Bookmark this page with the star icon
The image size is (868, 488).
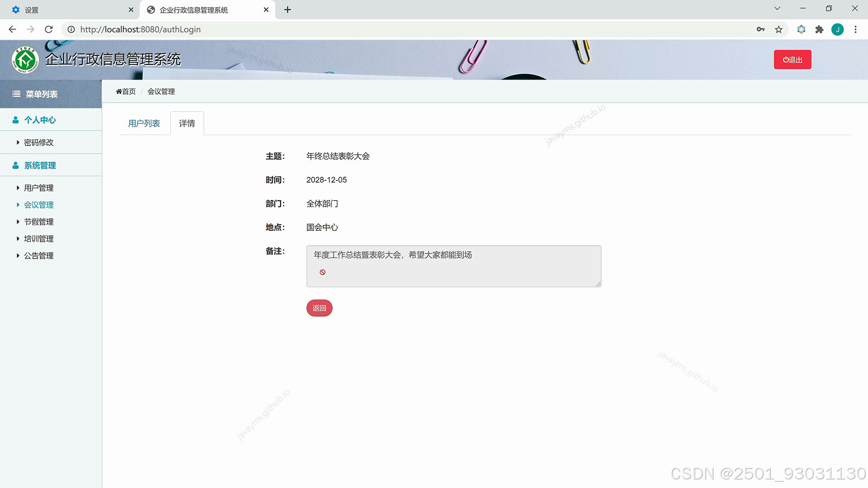click(778, 29)
